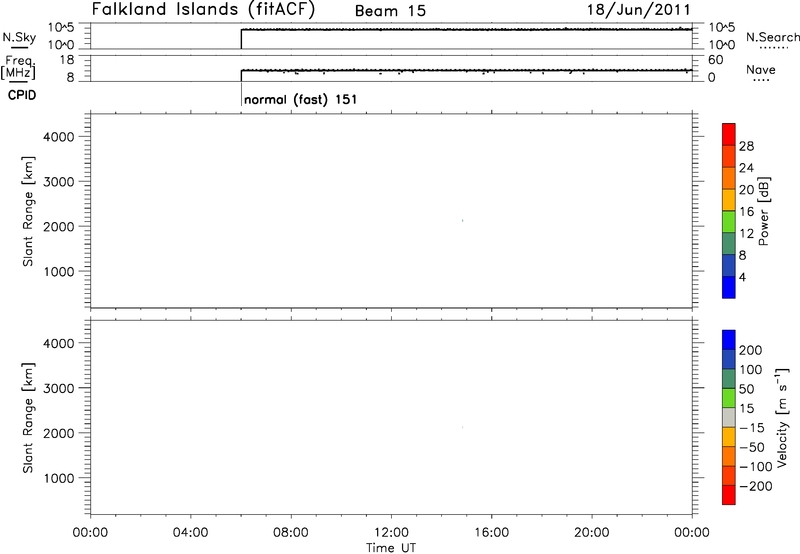This screenshot has height=554, width=800.
Task: Select the "1000" tick of the velocity panel
Action: 59,478
